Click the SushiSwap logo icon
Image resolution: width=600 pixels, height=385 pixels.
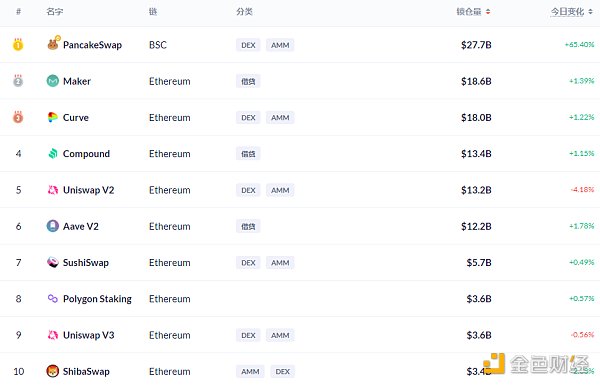click(53, 263)
